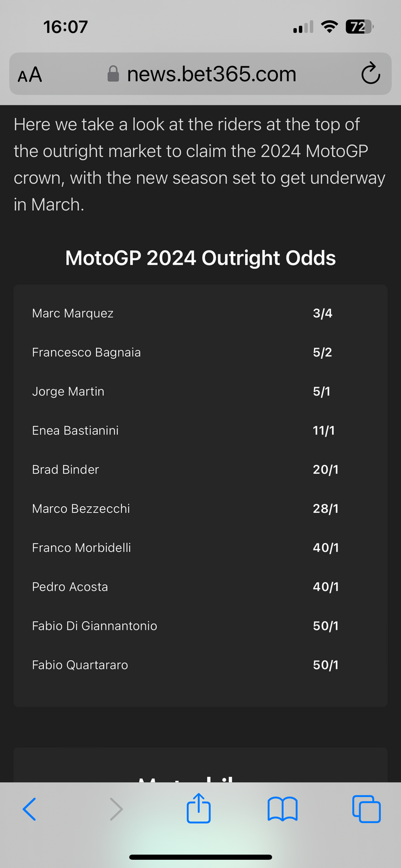Tap the Wi-Fi status icon

tap(329, 27)
